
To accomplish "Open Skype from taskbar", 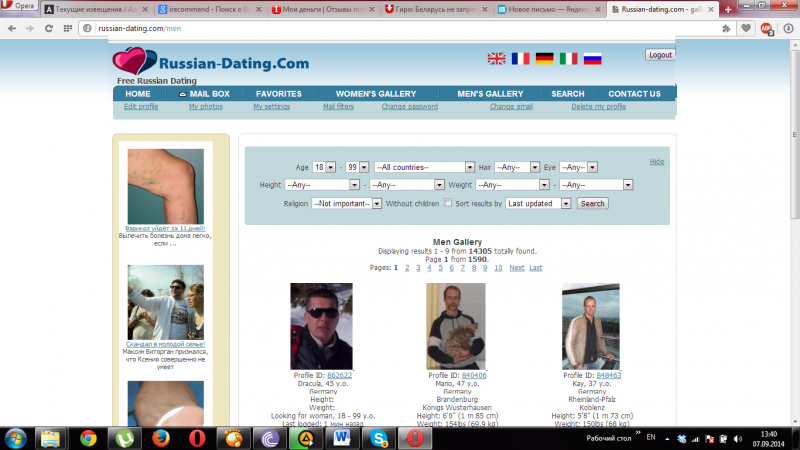I will point(379,439).
